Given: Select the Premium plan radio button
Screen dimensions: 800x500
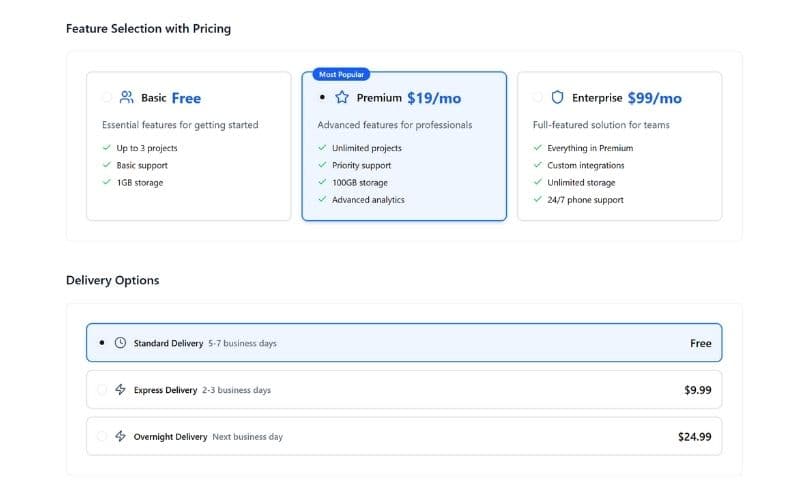Looking at the screenshot, I should point(322,98).
